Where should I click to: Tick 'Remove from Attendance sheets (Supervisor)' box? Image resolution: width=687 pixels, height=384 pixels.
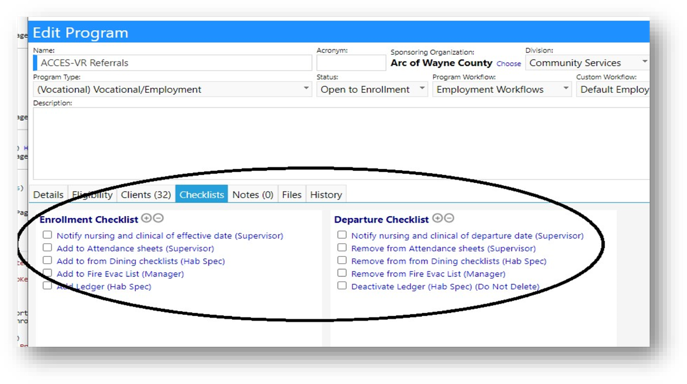(342, 248)
